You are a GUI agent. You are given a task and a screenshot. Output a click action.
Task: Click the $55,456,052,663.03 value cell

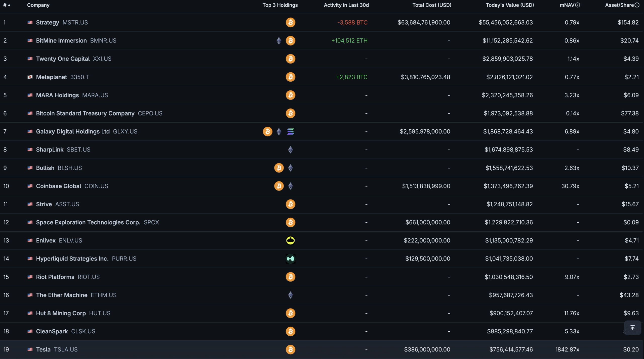pos(506,22)
